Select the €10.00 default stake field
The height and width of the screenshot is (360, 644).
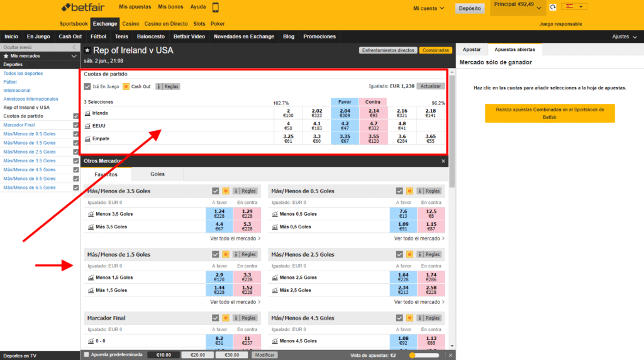tap(164, 355)
